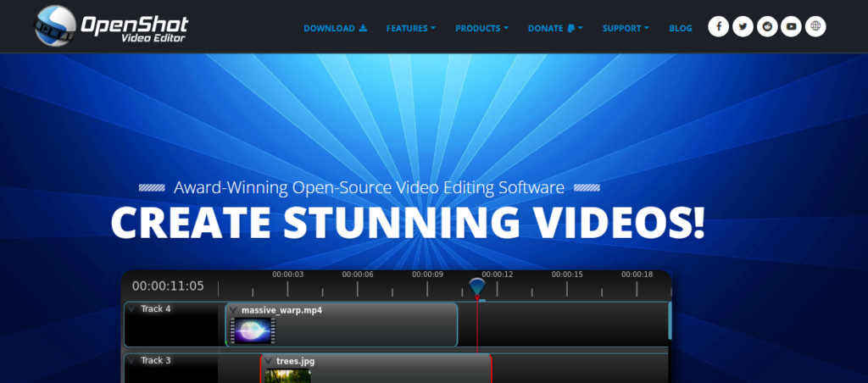
Task: Select the massive_warp.mp4 clip title
Action: pos(281,310)
